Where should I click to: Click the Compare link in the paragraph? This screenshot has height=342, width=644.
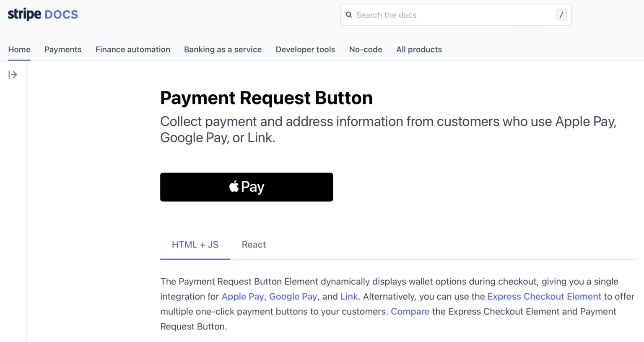click(x=410, y=311)
